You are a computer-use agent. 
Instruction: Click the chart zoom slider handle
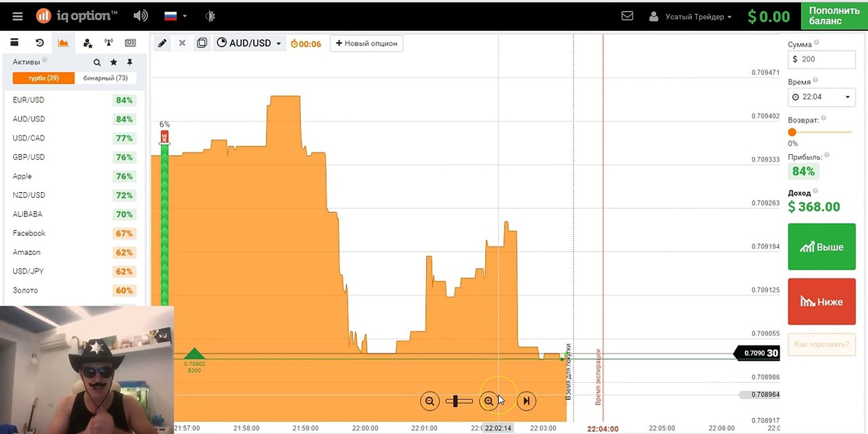click(x=456, y=401)
